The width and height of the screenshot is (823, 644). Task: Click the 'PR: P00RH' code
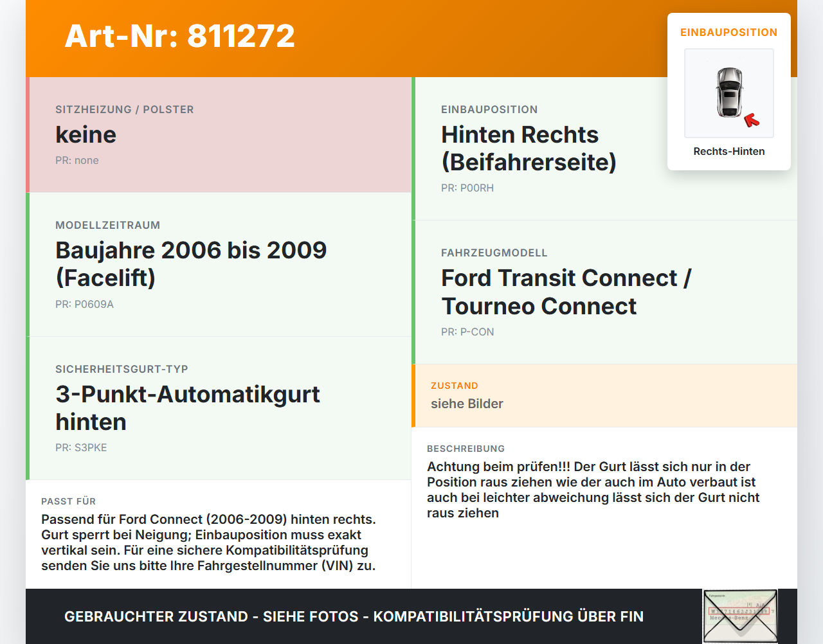tap(467, 188)
